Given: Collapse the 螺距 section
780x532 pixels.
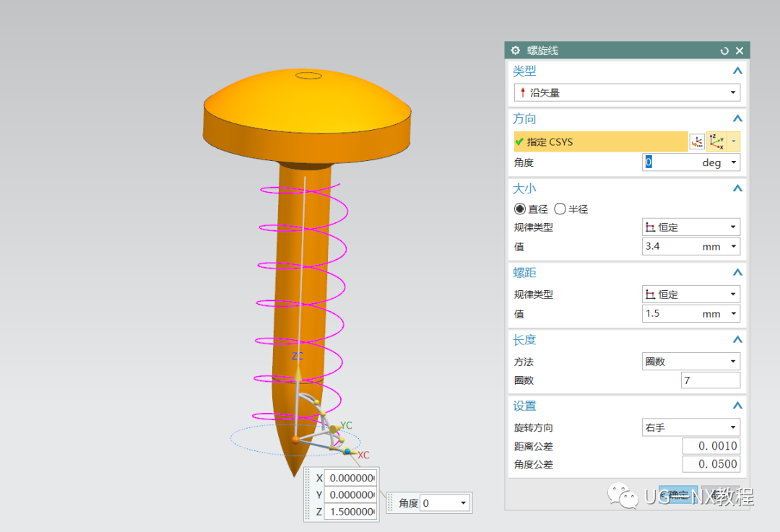Looking at the screenshot, I should coord(737,272).
